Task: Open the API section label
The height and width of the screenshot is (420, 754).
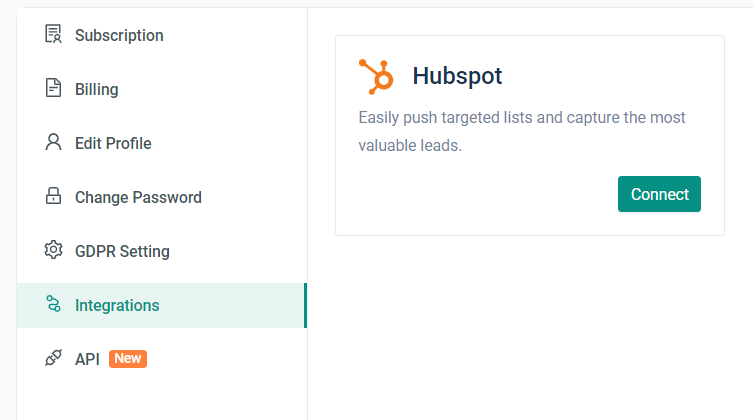Action: pyautogui.click(x=87, y=360)
